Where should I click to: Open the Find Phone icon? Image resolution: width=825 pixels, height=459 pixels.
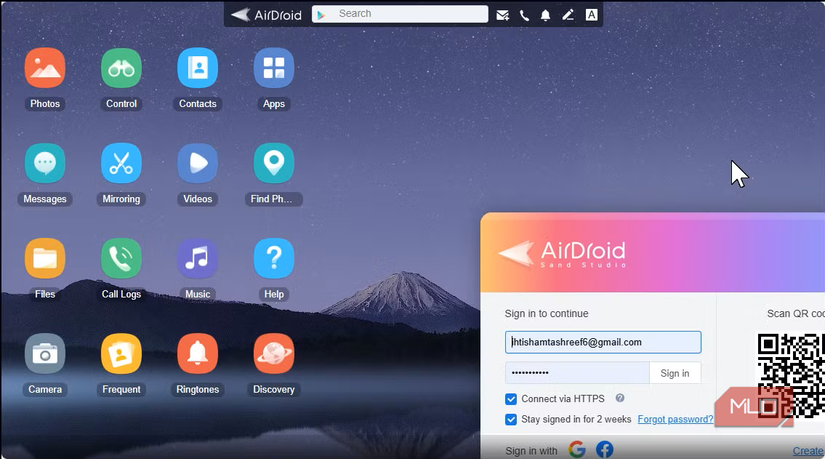point(274,163)
